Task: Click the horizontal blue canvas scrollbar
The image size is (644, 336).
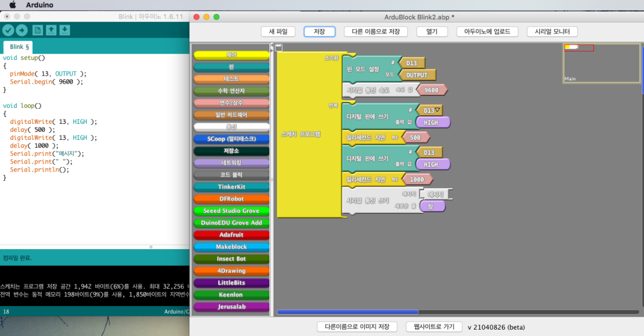Action: (348, 312)
